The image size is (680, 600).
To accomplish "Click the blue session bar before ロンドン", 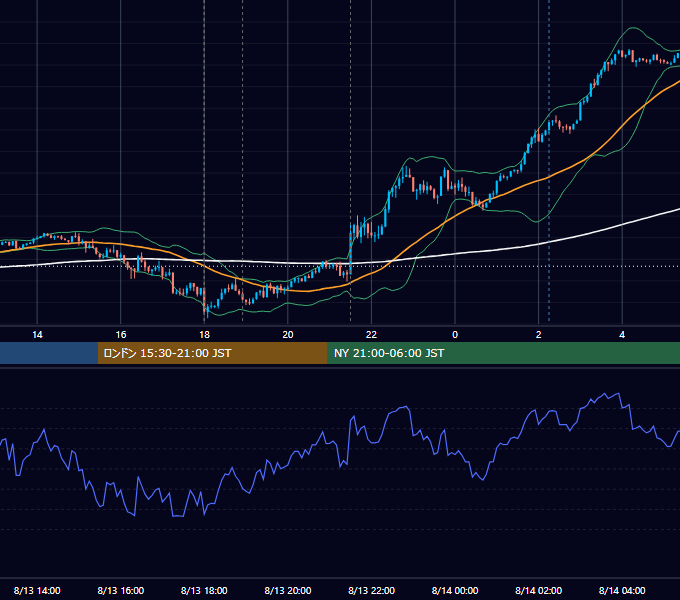I will tap(49, 353).
